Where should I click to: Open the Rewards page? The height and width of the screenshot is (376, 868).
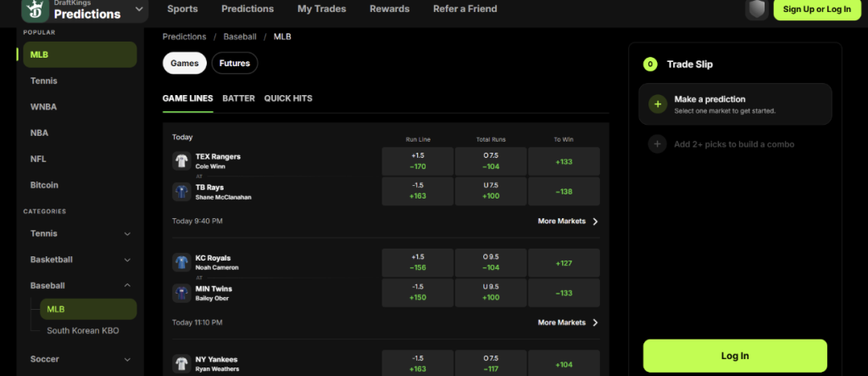coord(390,8)
